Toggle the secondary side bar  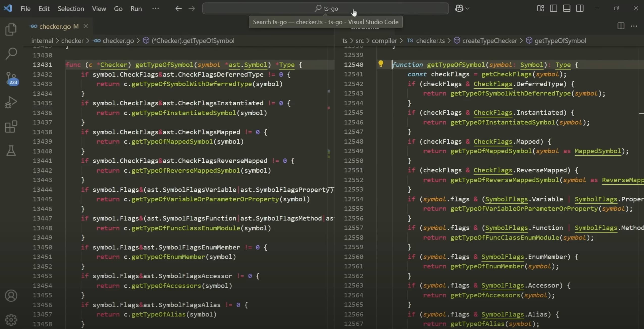(580, 8)
